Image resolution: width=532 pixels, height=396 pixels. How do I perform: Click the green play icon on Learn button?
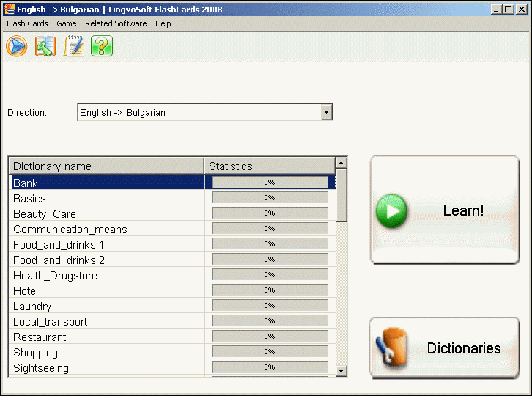tap(391, 210)
